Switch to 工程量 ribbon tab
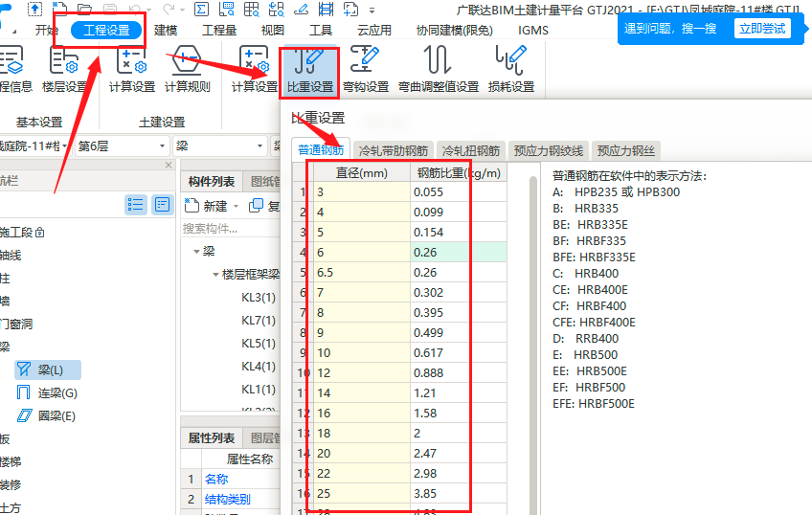The width and height of the screenshot is (812, 515). click(219, 30)
